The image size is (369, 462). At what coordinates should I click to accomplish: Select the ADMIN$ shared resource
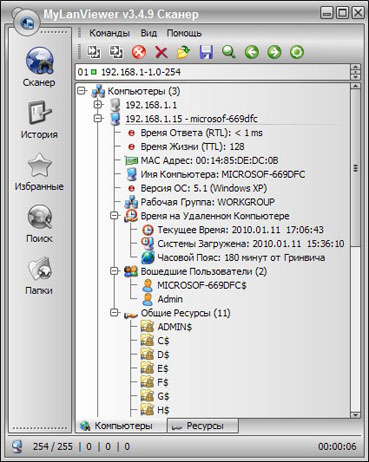coord(174,327)
